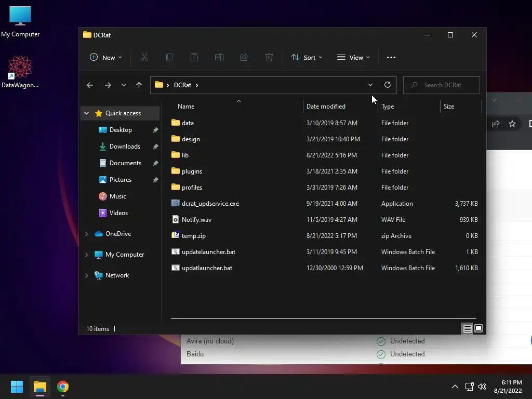This screenshot has width=532, height=399.
Task: Select the lib folder row
Action: coord(325,155)
